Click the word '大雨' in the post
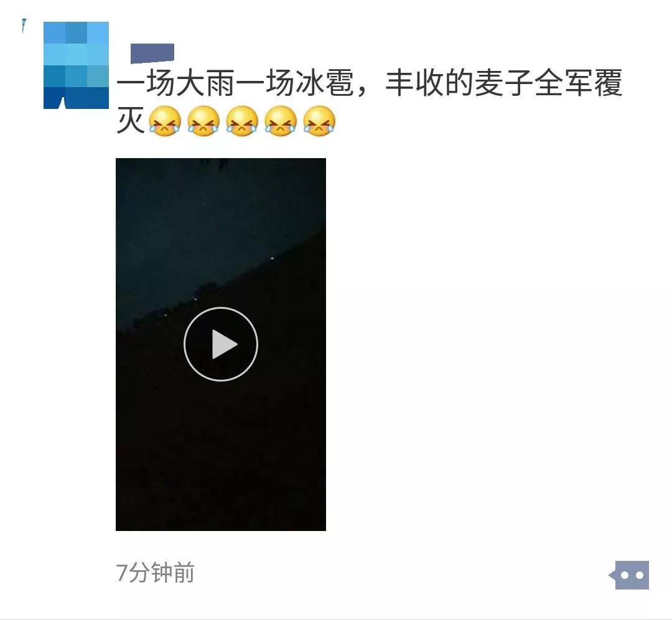The height and width of the screenshot is (620, 672). pos(205,83)
